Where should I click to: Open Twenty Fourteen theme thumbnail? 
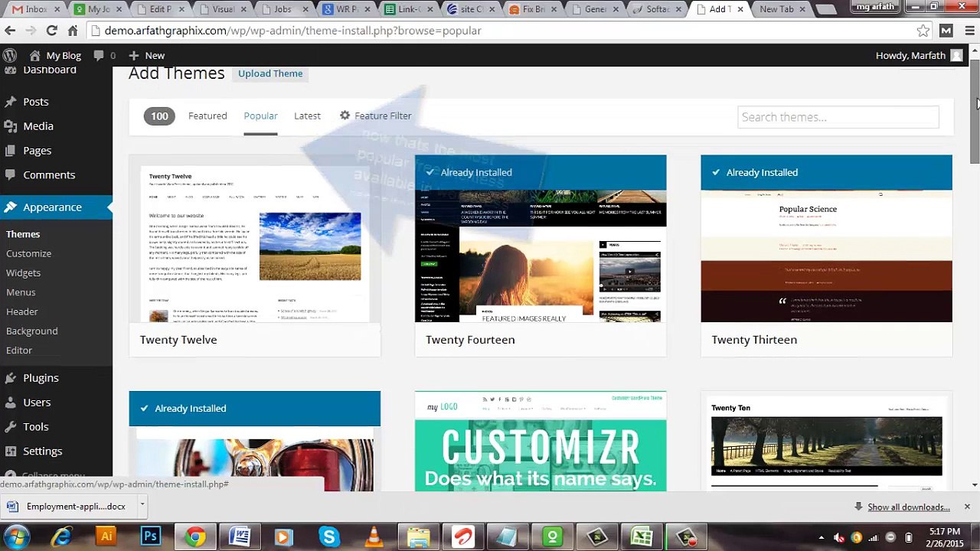[x=541, y=239]
